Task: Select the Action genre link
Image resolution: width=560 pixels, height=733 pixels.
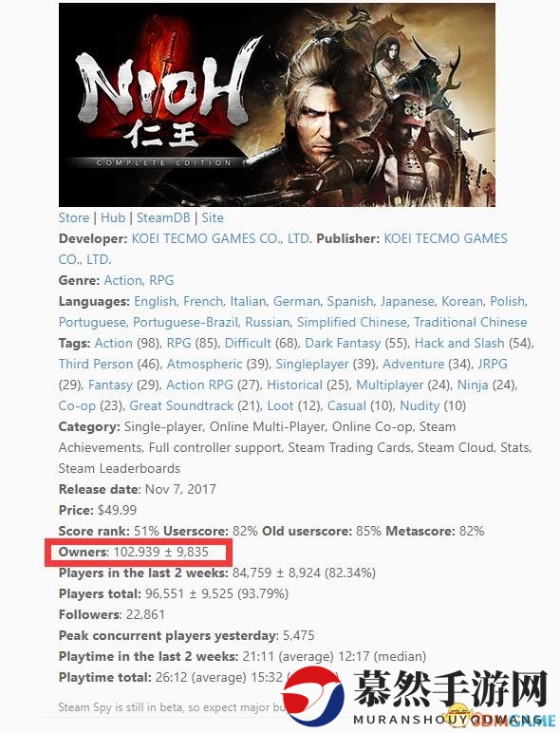Action: pos(123,280)
